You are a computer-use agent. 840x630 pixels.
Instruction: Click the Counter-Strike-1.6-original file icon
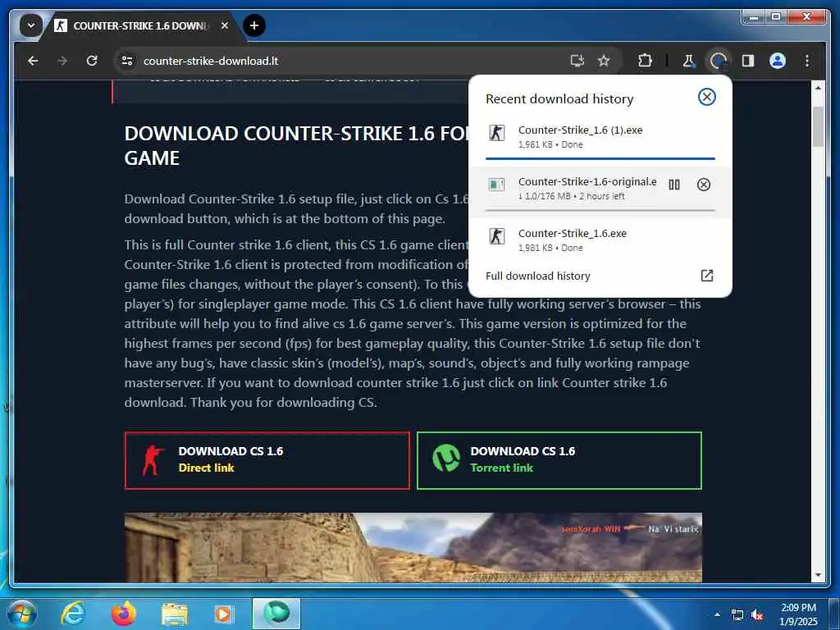[496, 185]
